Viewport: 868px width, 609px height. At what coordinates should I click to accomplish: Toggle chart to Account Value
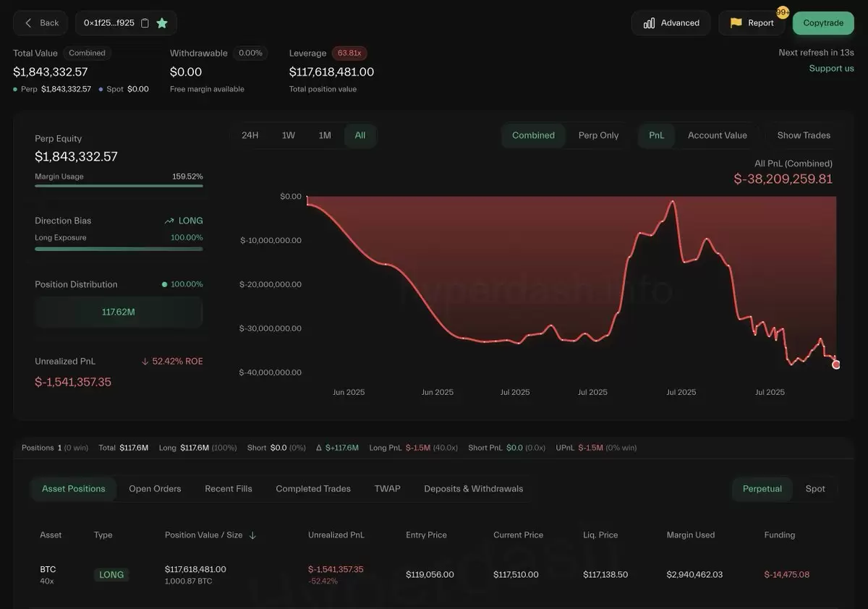717,135
